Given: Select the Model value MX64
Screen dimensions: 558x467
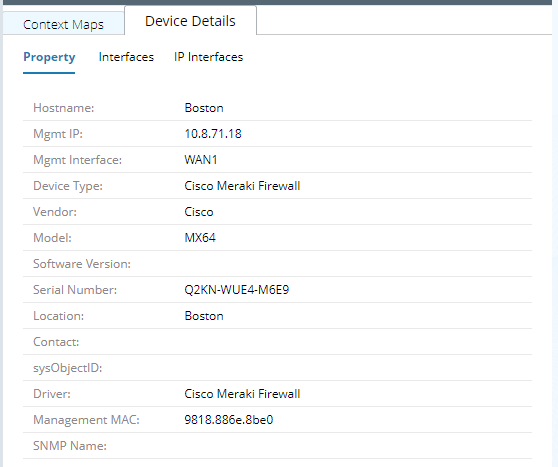Looking at the screenshot, I should (x=200, y=238).
